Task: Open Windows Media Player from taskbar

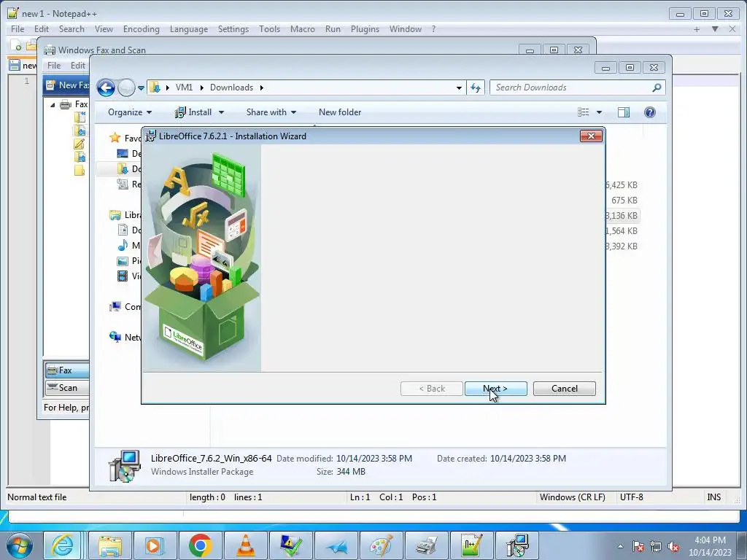Action: (x=155, y=545)
